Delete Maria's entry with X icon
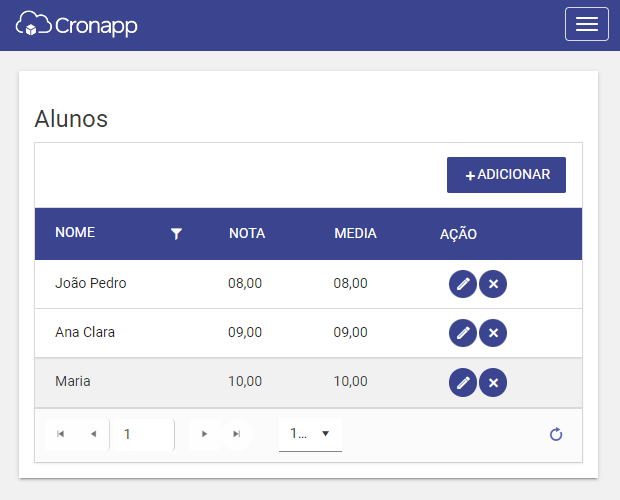620x500 pixels. click(x=493, y=382)
